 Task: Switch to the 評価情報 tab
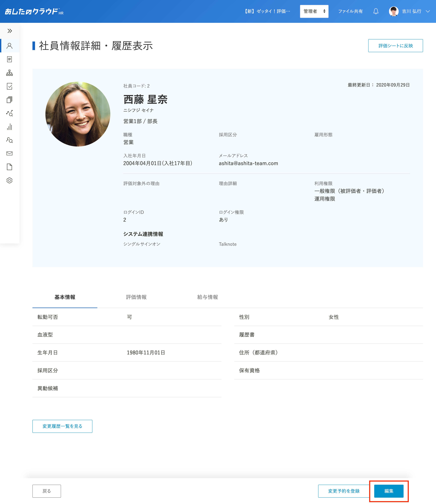click(136, 297)
